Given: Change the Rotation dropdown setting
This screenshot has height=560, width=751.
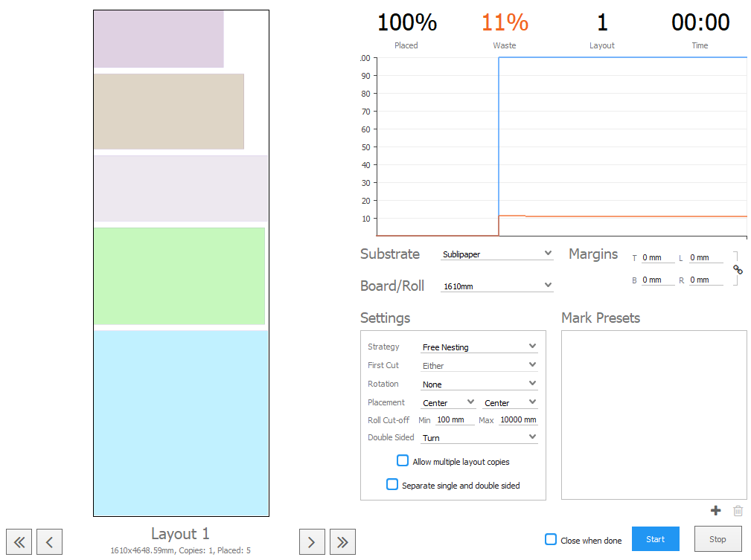Looking at the screenshot, I should tap(479, 384).
